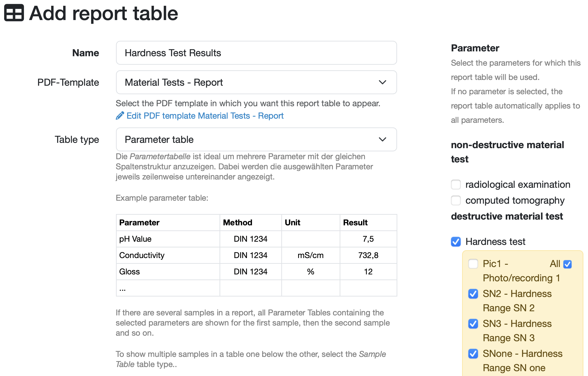Click the Method column header in example table
588x376 pixels.
click(x=238, y=223)
